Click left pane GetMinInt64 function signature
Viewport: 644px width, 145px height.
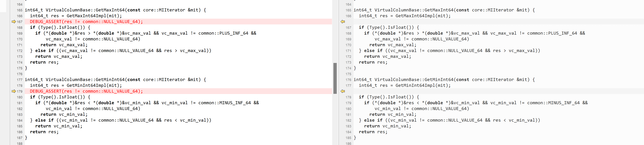115,80
